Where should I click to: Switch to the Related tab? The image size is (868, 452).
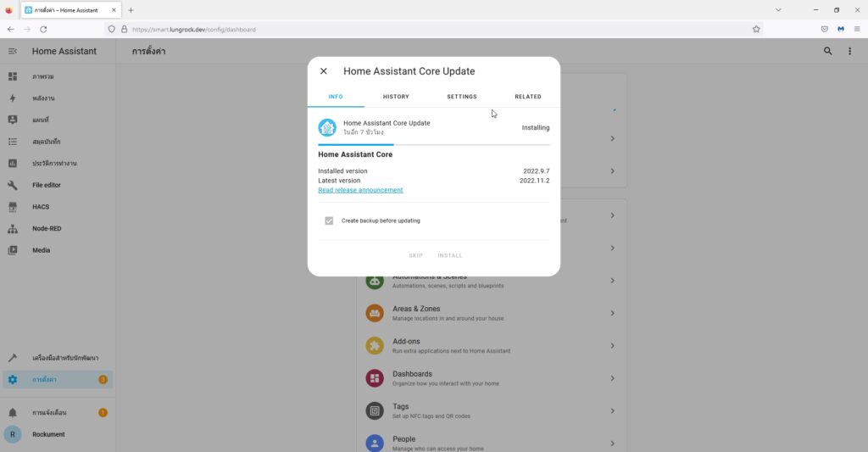(x=527, y=97)
